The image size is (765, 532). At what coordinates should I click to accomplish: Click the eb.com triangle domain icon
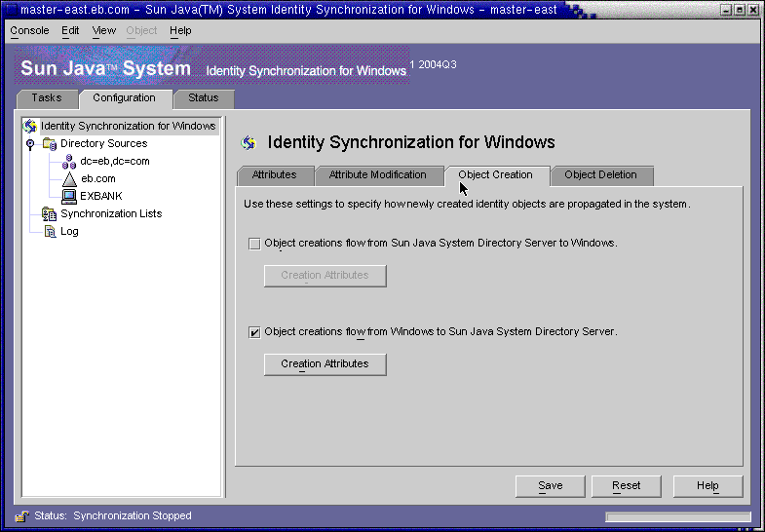click(69, 179)
